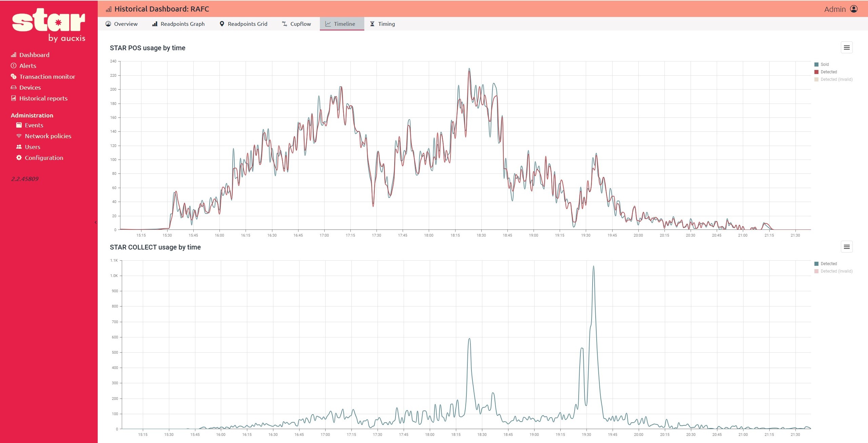Viewport: 868px width, 443px height.
Task: Switch to the Timing tab
Action: pos(383,24)
